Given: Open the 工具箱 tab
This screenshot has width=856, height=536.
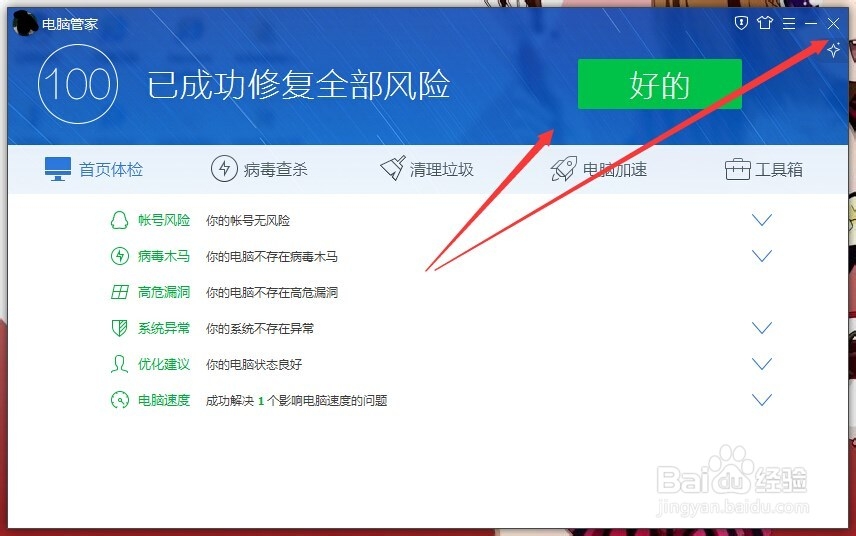Looking at the screenshot, I should [x=764, y=169].
